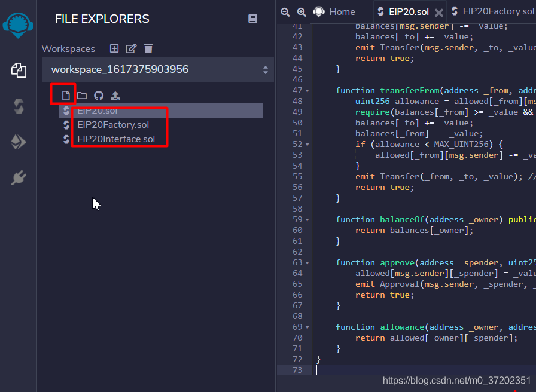Select the EIP20.sol editor tab
This screenshot has width=536, height=392.
point(409,12)
